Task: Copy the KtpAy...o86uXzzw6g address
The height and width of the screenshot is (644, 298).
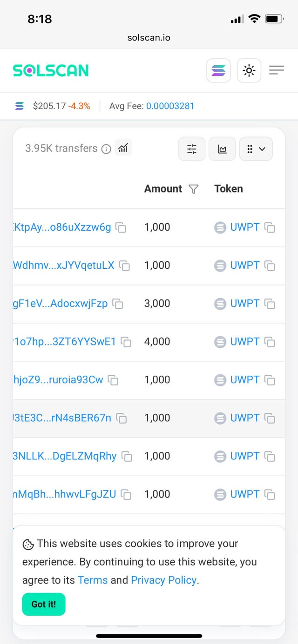Action: click(x=121, y=227)
